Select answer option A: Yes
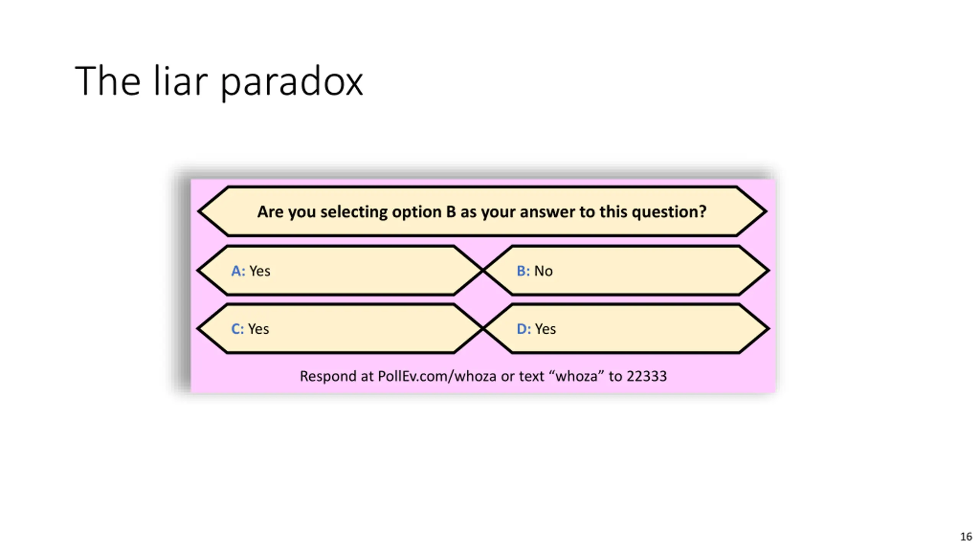 click(x=340, y=271)
